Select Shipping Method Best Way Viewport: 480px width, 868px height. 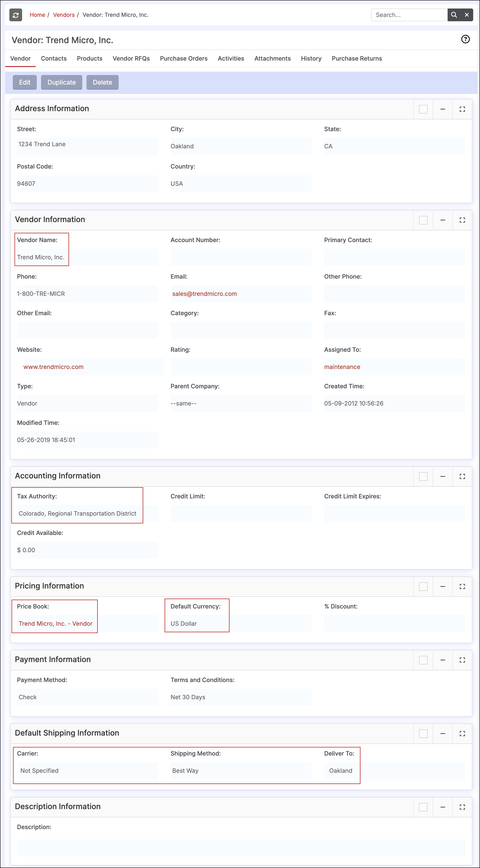click(x=185, y=771)
